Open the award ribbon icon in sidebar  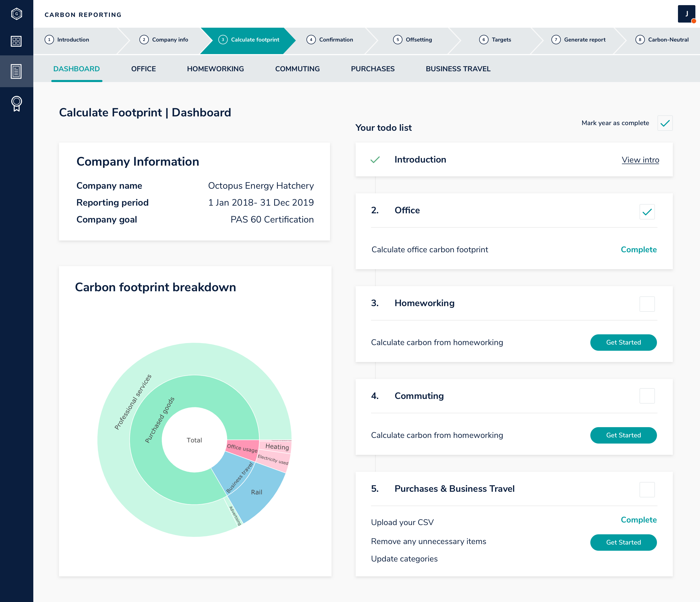[17, 104]
